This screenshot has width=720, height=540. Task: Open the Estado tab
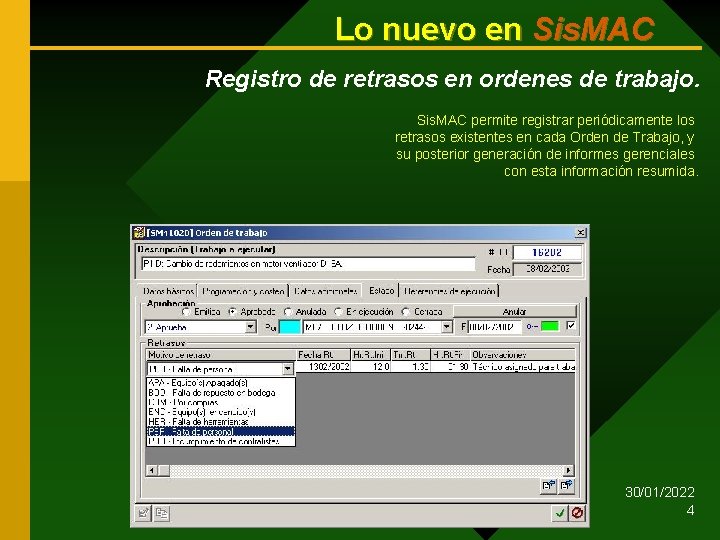(381, 291)
